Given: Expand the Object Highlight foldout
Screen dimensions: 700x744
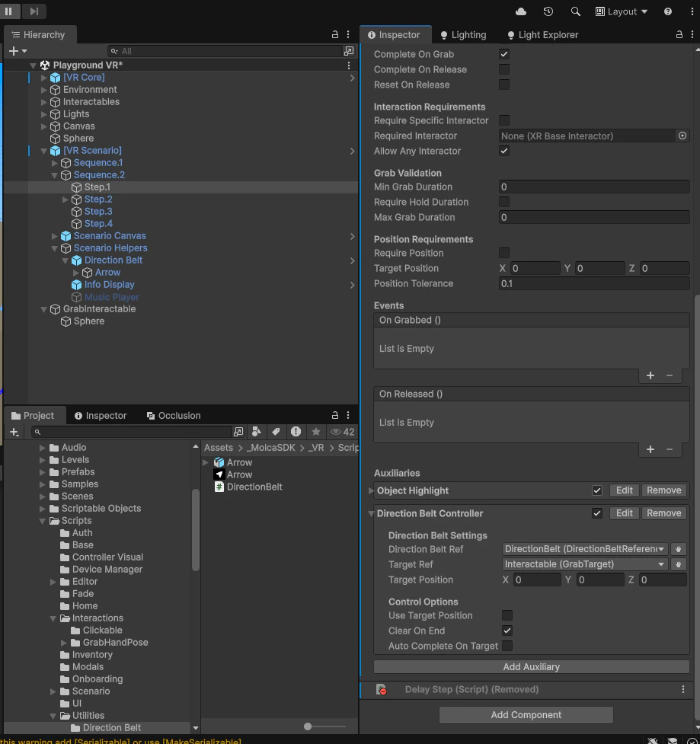Looking at the screenshot, I should (x=371, y=490).
